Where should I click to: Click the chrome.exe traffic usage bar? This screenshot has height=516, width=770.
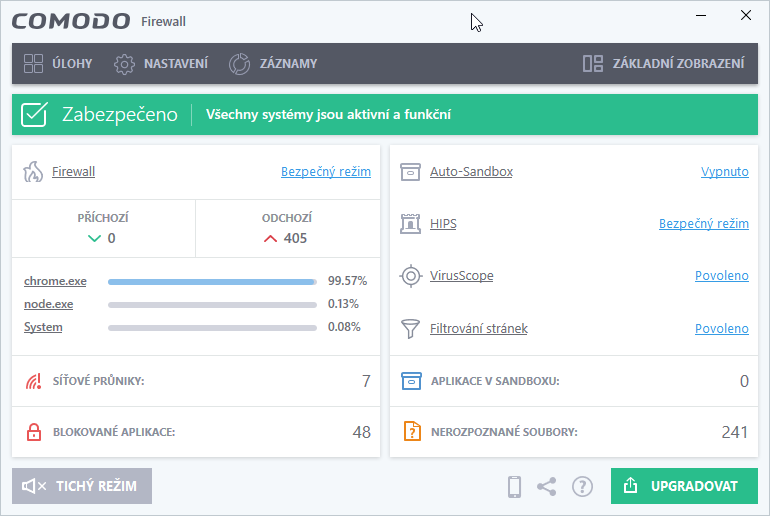click(212, 282)
